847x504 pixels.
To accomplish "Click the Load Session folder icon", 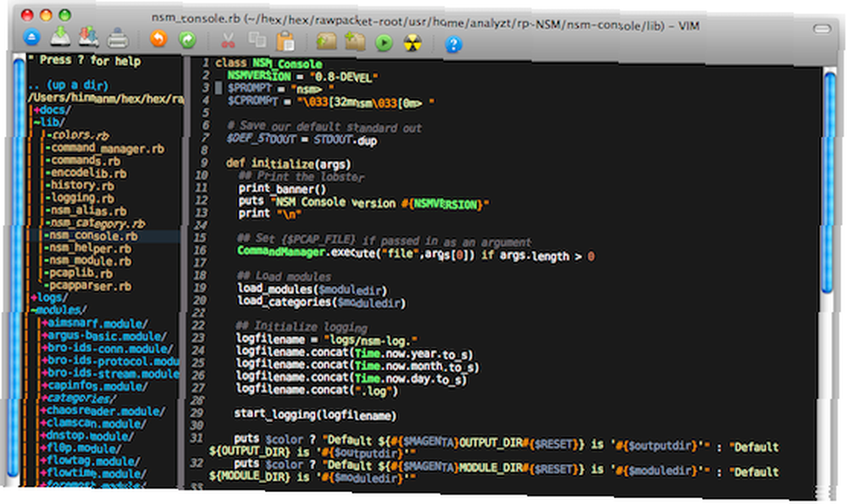I will click(326, 42).
